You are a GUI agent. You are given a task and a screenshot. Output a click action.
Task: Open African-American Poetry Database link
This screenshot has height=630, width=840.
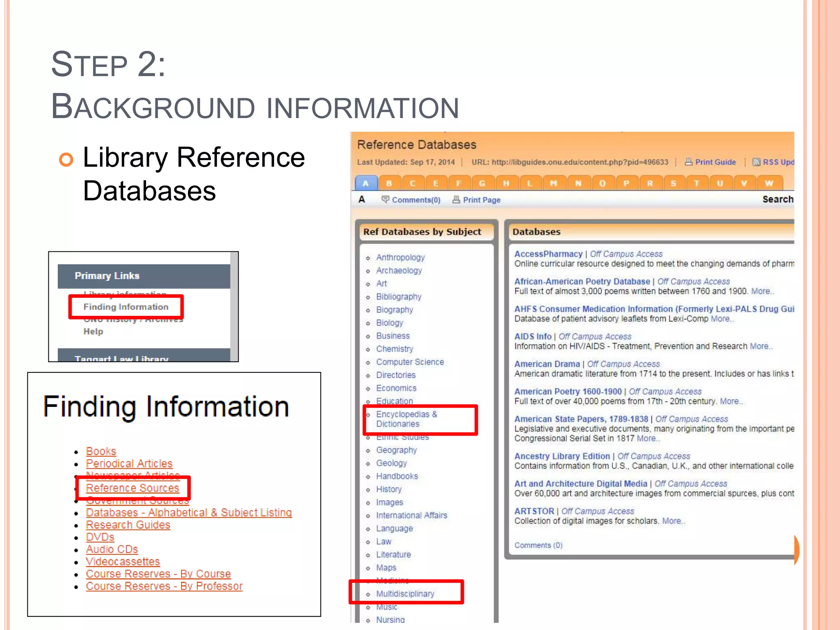582,281
